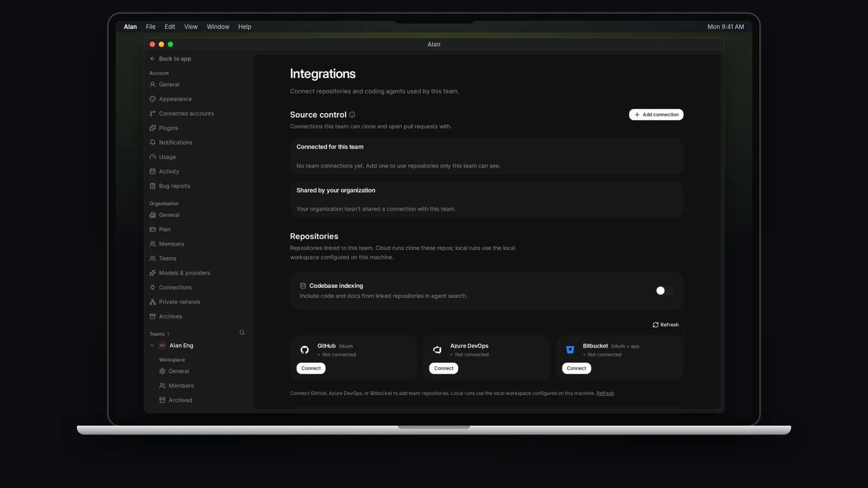
Task: Connect the Bitbucket integration
Action: tap(576, 368)
